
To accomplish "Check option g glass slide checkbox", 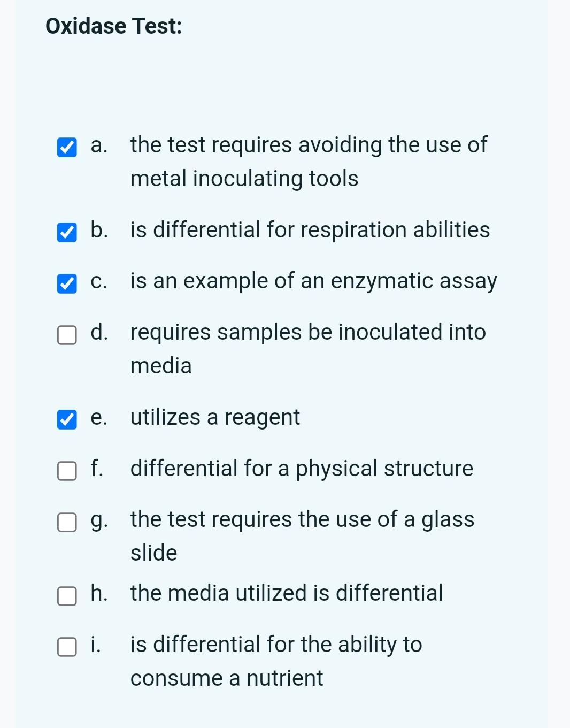I will (x=67, y=522).
